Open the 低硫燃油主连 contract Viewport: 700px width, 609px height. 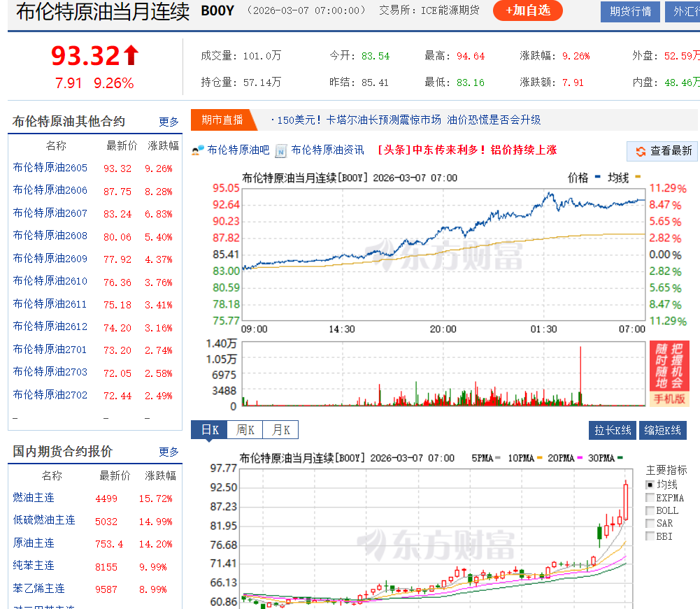[44, 520]
